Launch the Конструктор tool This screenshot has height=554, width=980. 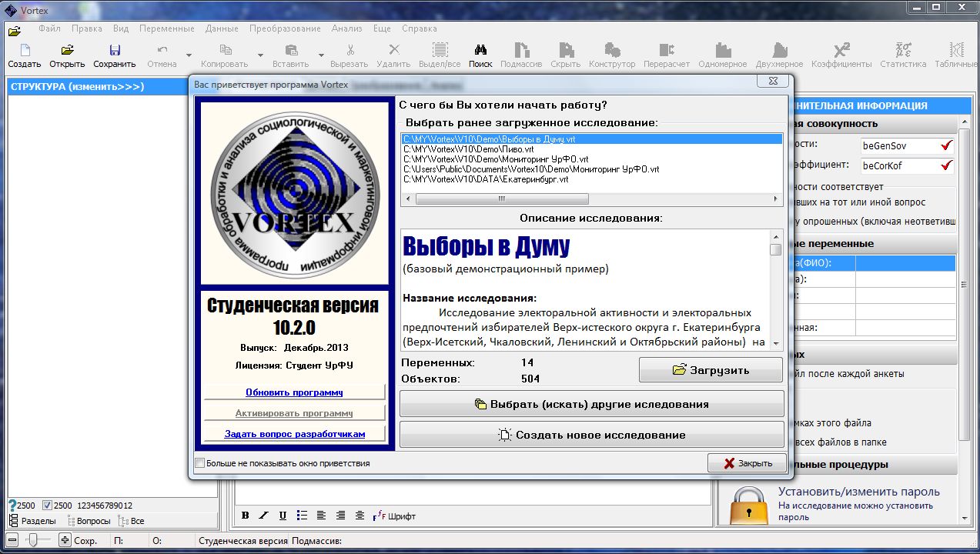(612, 52)
